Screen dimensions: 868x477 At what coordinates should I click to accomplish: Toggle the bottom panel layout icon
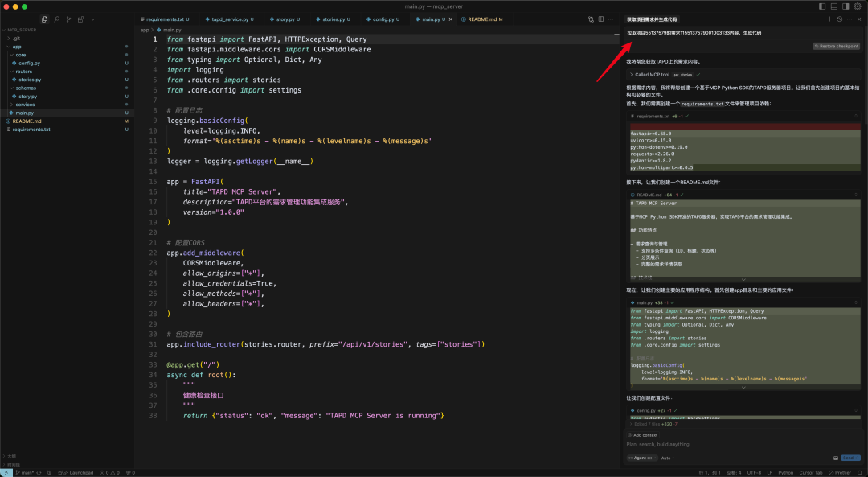click(x=833, y=6)
